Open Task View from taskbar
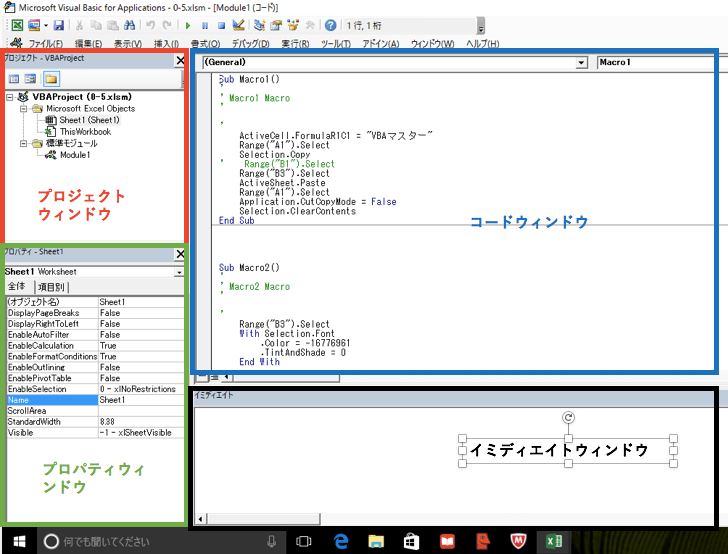Image resolution: width=728 pixels, height=554 pixels. 304,541
